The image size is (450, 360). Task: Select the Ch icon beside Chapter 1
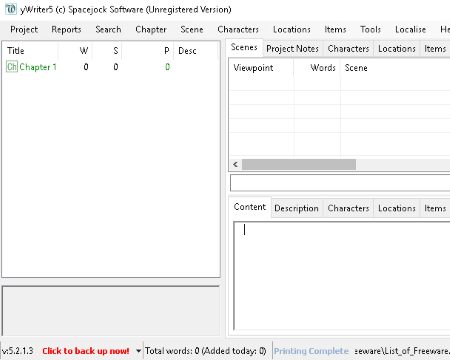[12, 67]
